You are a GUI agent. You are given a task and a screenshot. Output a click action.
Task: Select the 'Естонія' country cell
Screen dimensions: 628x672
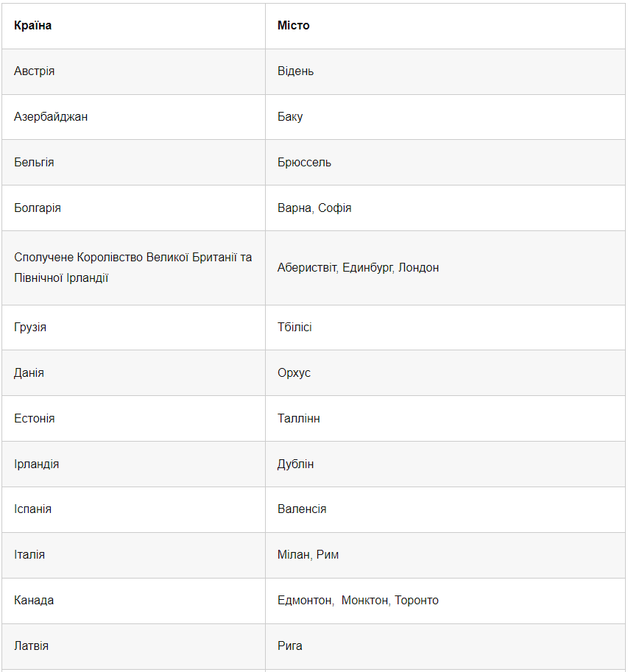[x=35, y=419]
